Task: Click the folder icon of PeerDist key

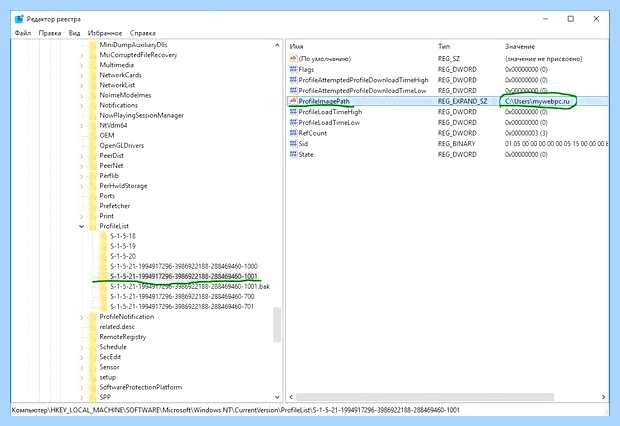Action: tap(93, 155)
